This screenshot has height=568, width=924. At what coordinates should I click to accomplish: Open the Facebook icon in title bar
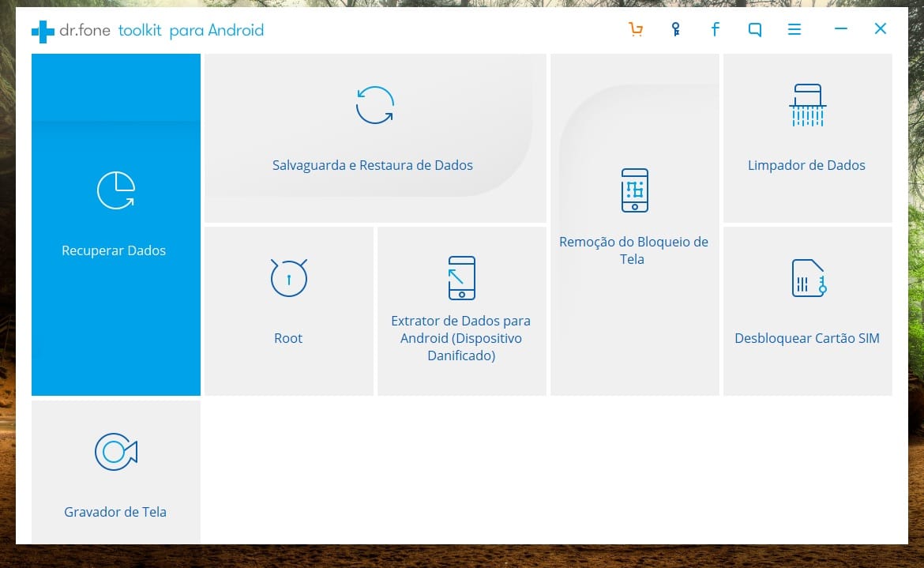715,29
